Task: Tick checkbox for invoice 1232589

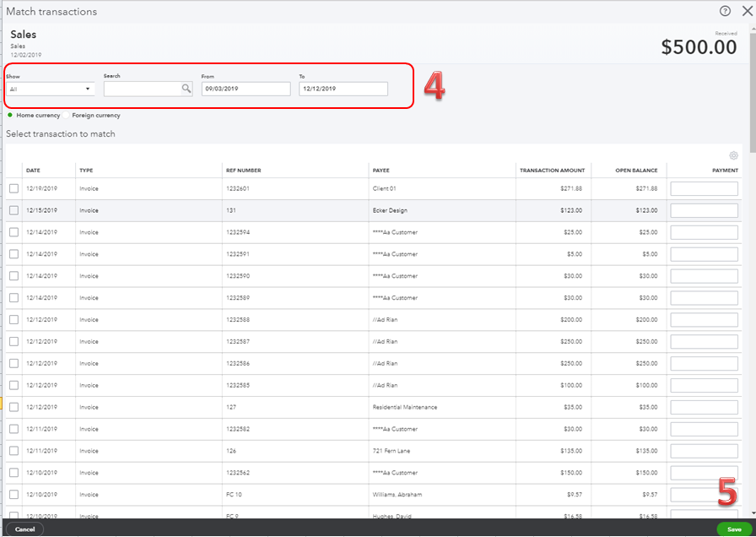Action: pos(14,298)
